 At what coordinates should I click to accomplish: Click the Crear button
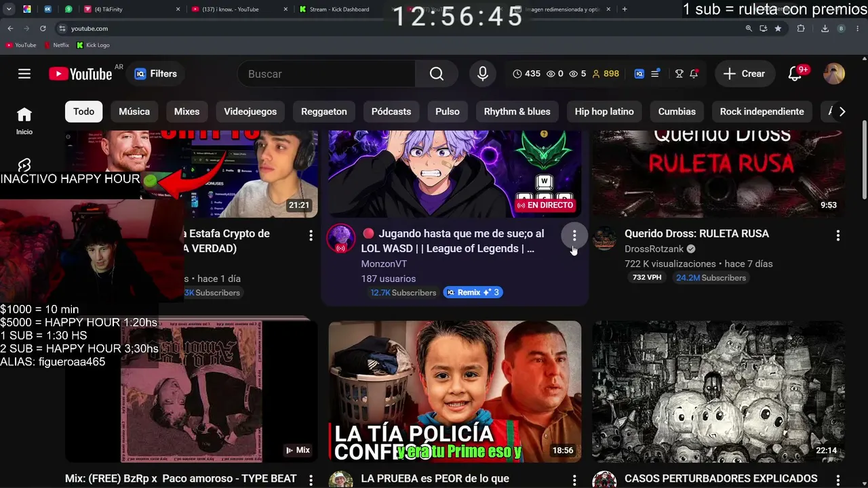[744, 74]
